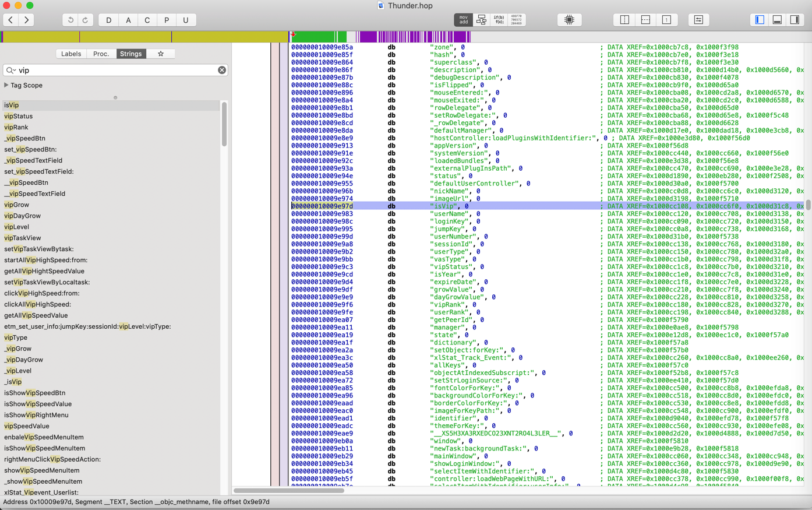Click the "vipStatus" db line in disassembly

[x=548, y=266]
